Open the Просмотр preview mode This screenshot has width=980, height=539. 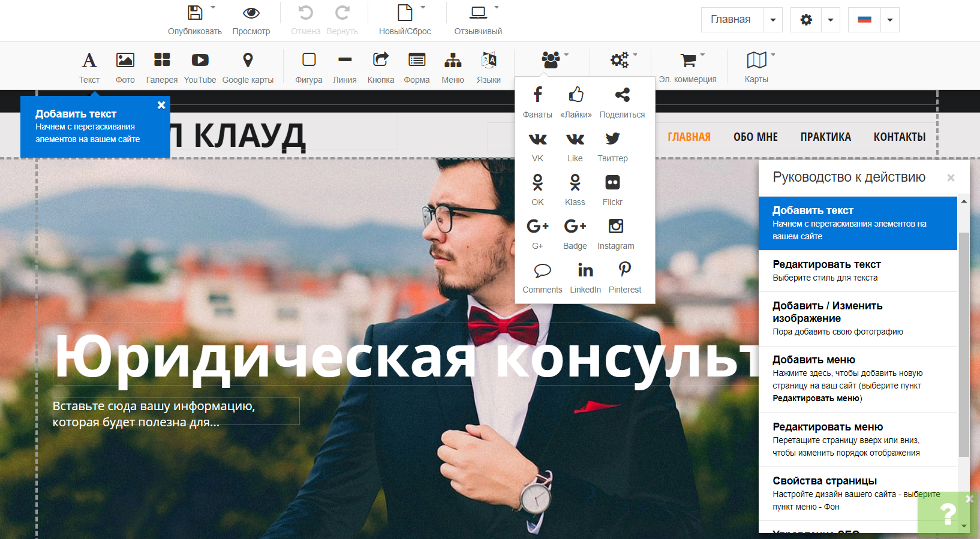[x=251, y=19]
